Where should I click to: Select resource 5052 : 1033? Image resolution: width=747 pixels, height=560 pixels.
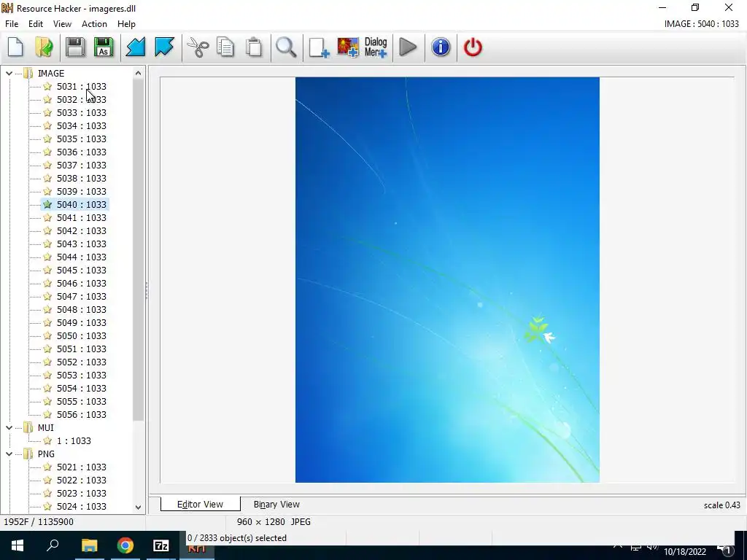click(82, 362)
